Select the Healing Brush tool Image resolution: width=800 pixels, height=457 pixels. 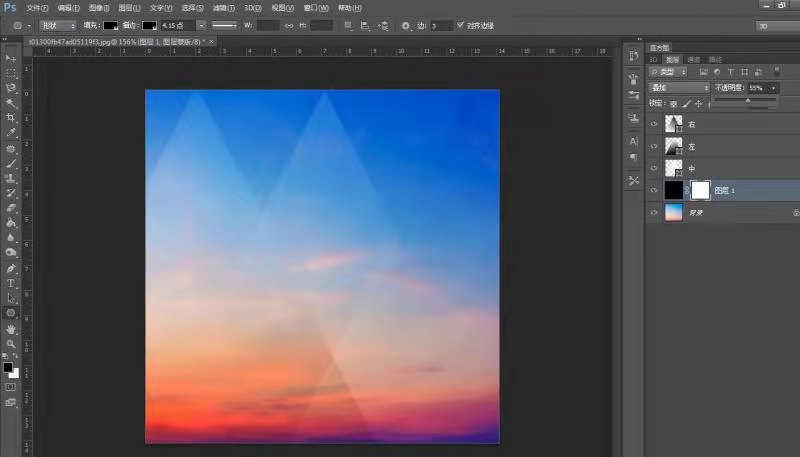pos(11,149)
